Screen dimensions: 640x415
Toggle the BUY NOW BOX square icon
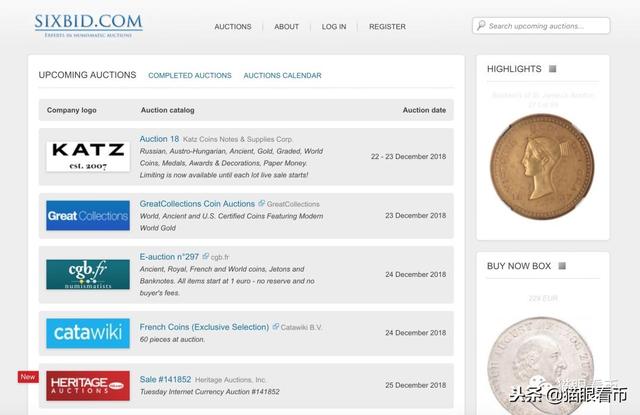(x=562, y=266)
